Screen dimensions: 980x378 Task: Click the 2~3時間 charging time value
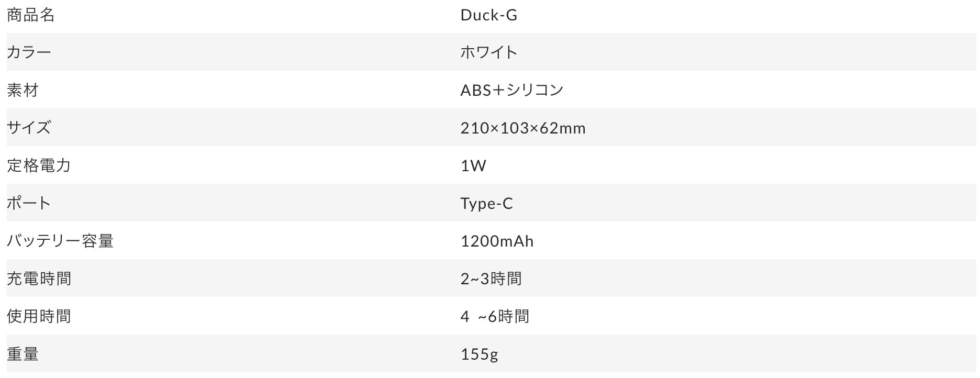click(x=491, y=279)
